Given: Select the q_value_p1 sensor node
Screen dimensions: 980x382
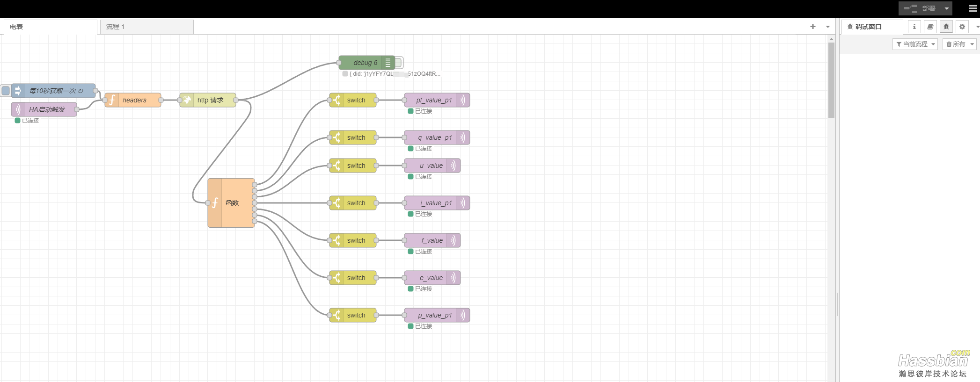Looking at the screenshot, I should [x=437, y=137].
